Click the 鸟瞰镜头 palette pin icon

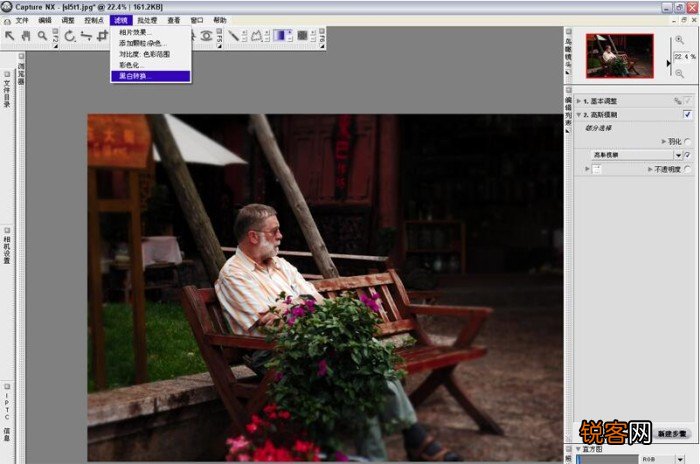[x=568, y=32]
